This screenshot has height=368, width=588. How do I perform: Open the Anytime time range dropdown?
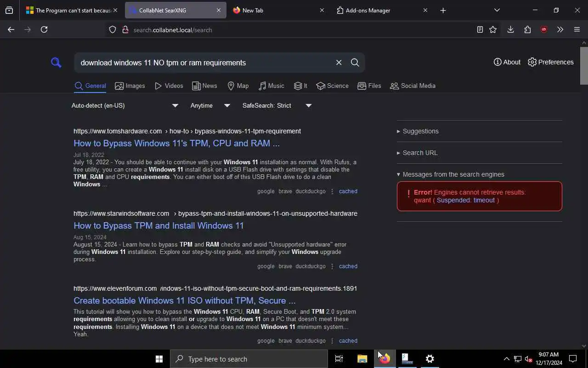tap(210, 105)
